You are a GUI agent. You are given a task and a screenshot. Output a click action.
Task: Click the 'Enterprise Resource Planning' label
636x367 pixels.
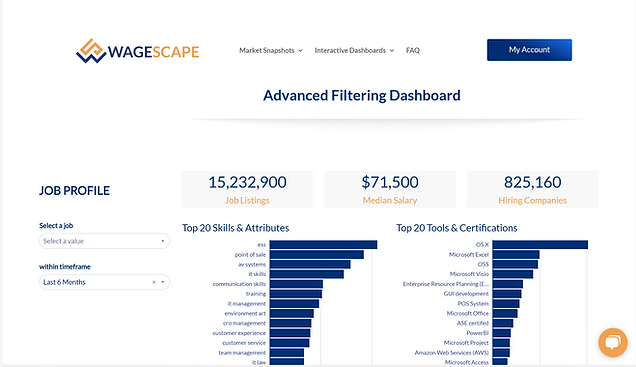(446, 284)
